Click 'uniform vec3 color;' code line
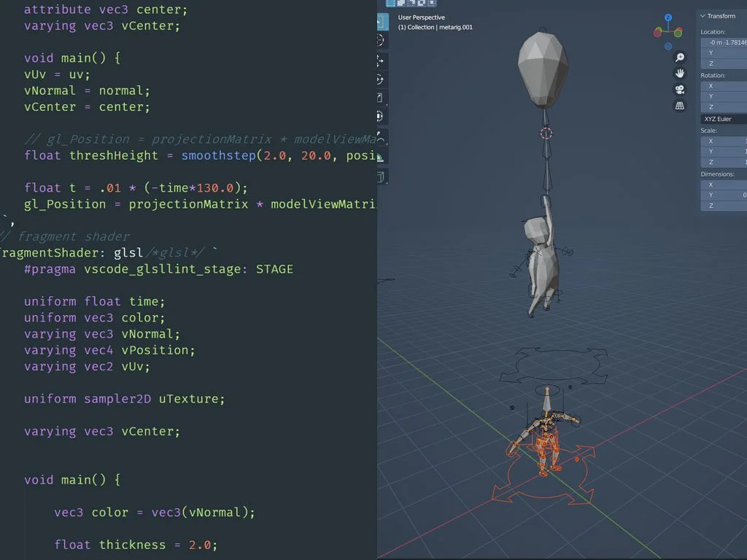The height and width of the screenshot is (560, 747). click(94, 318)
